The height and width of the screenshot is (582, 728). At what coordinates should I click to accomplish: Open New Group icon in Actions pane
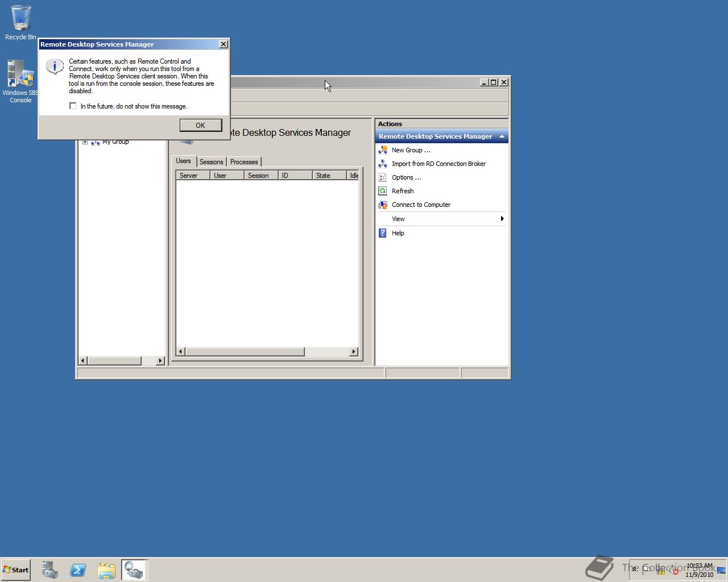[383, 150]
